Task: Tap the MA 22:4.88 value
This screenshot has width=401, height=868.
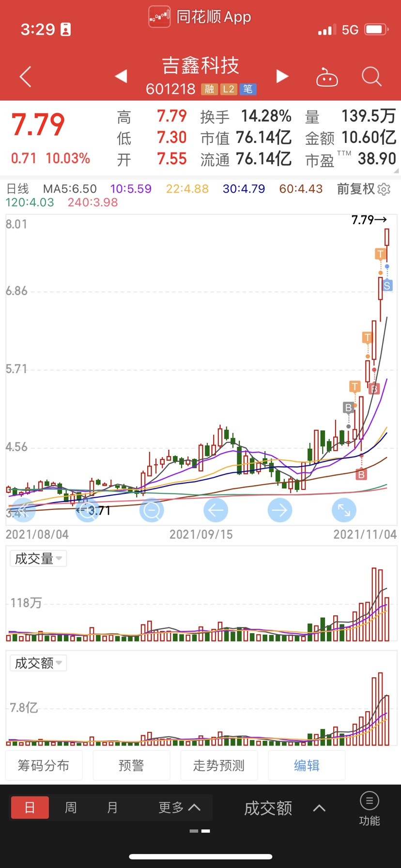Action: [x=187, y=189]
